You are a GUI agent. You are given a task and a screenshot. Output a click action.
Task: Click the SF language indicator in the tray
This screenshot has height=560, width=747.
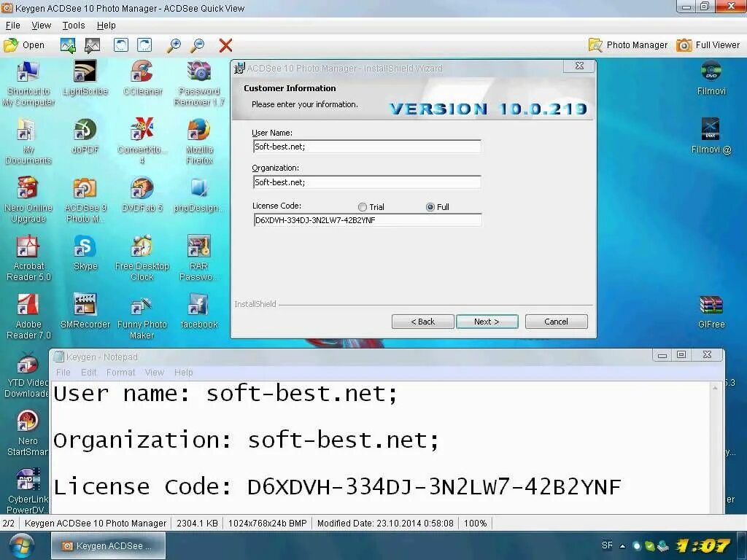[x=607, y=545]
